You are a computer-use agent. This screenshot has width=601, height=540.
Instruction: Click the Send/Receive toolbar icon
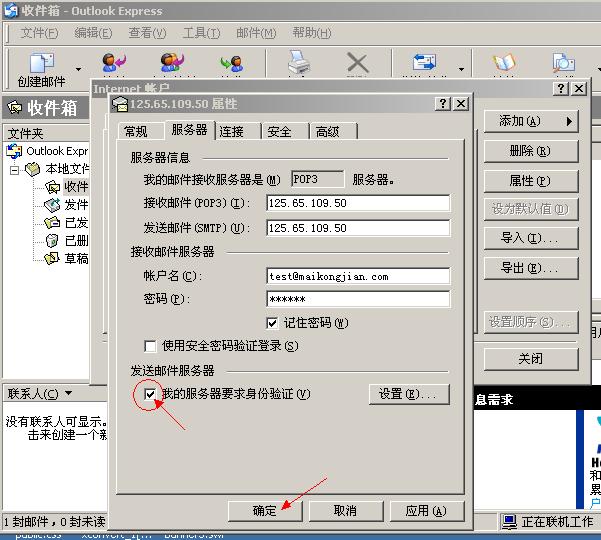point(424,62)
